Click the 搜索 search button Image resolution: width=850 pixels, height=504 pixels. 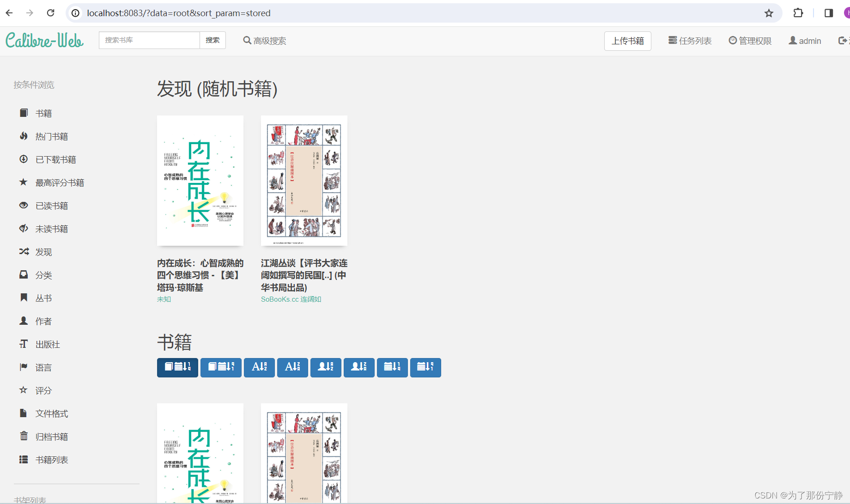[212, 40]
